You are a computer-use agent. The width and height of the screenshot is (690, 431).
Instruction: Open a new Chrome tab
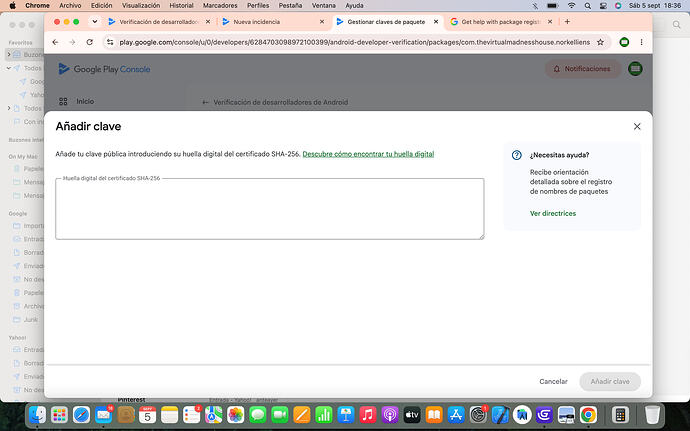coord(567,22)
